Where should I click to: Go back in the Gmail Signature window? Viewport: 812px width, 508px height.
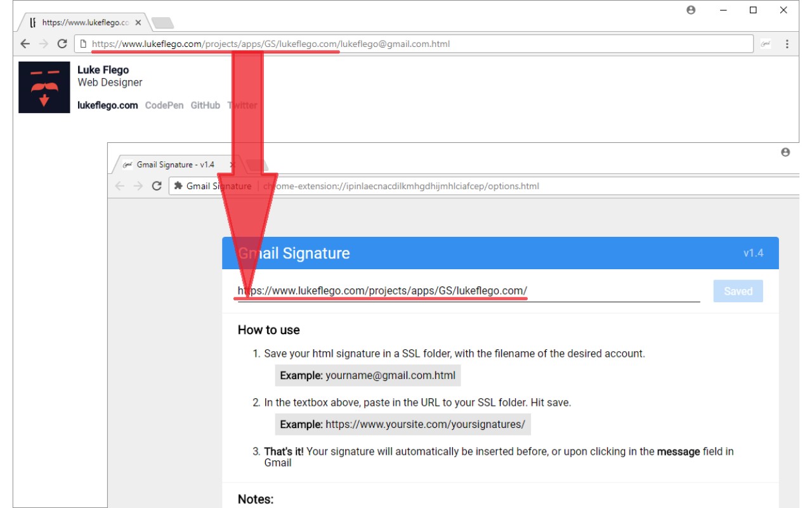120,186
